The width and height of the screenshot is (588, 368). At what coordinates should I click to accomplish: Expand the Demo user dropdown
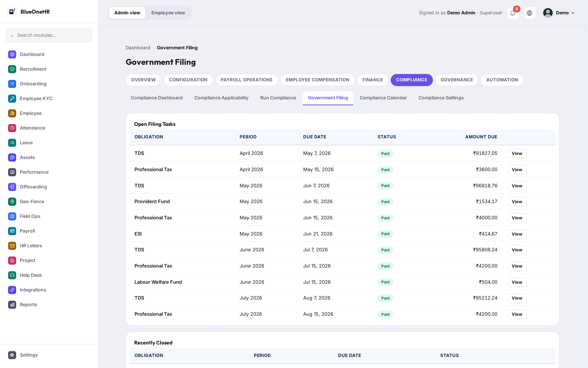pyautogui.click(x=559, y=13)
